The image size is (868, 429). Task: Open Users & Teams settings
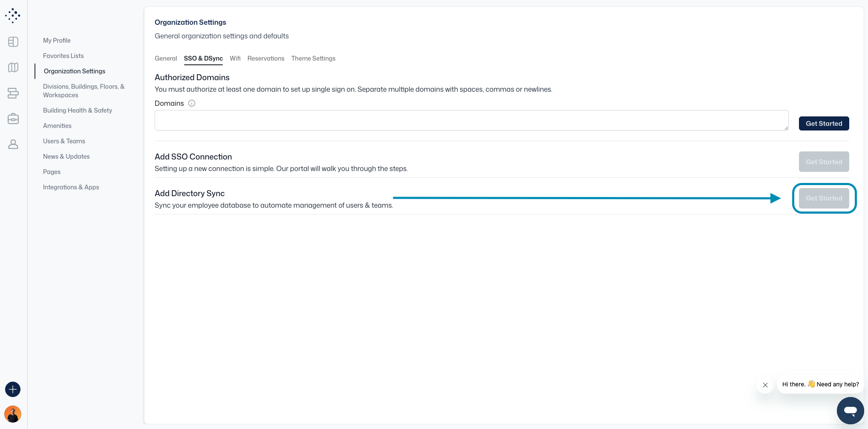tap(64, 141)
